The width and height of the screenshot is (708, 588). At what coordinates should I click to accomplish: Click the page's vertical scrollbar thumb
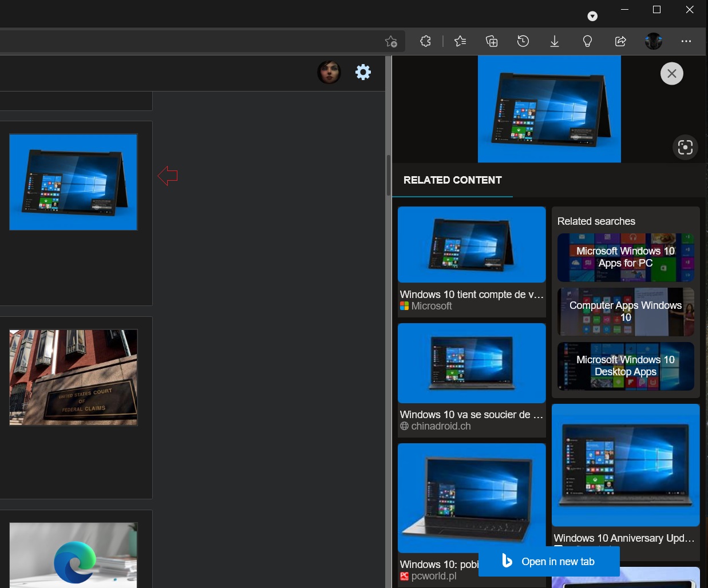[x=389, y=176]
